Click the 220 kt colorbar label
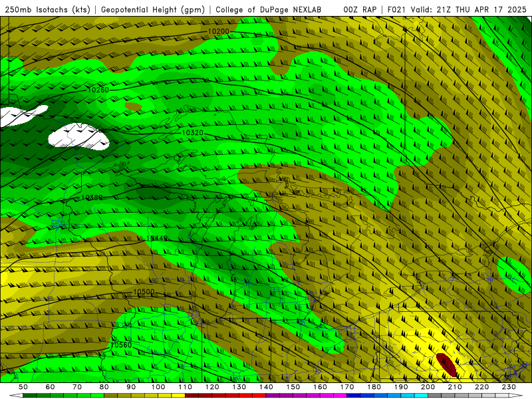The height and width of the screenshot is (399, 532). [x=481, y=387]
